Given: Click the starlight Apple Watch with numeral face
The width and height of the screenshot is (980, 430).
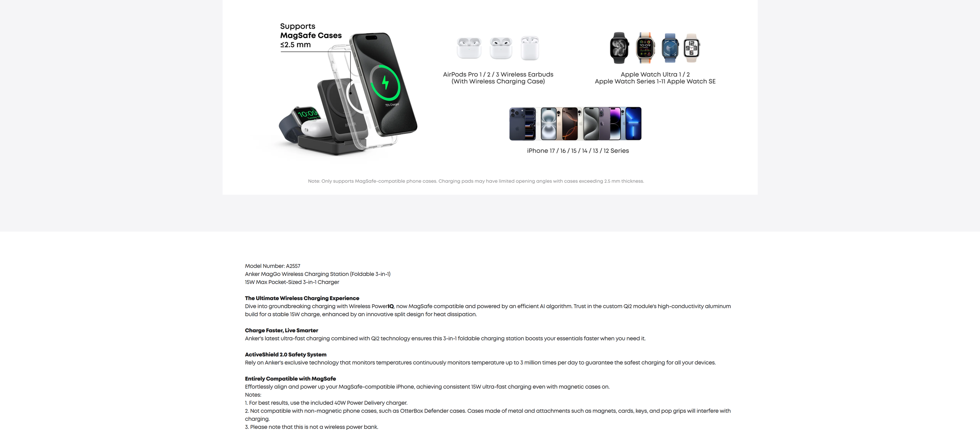Looking at the screenshot, I should coord(692,48).
